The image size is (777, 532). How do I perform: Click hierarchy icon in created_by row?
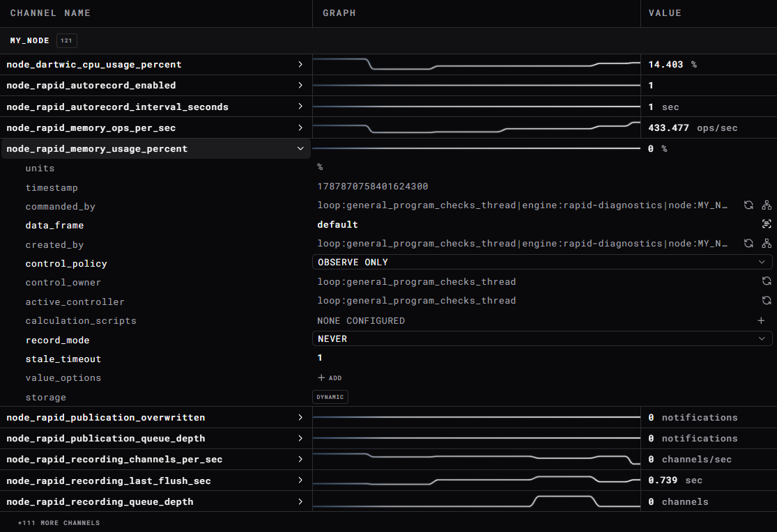(x=767, y=243)
